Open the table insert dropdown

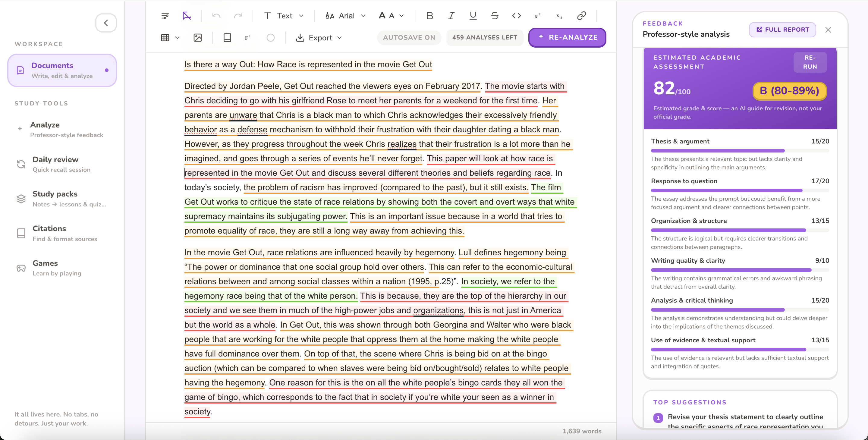[x=170, y=38]
